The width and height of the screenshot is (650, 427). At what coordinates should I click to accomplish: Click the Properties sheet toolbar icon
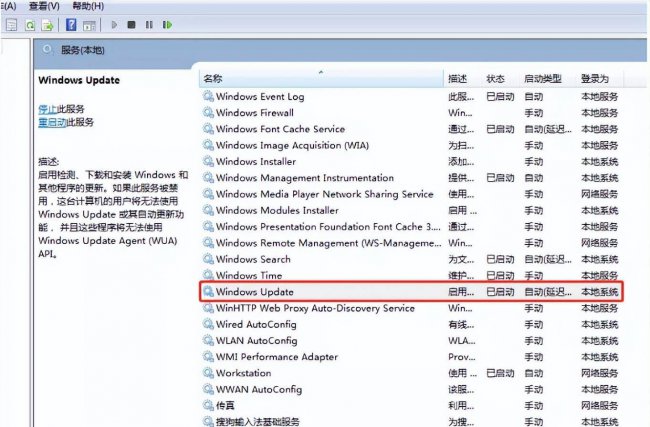point(12,25)
